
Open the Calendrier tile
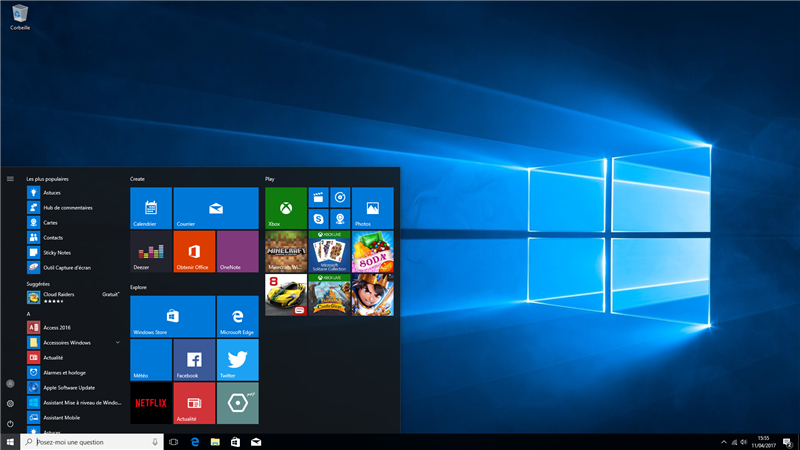(x=151, y=208)
